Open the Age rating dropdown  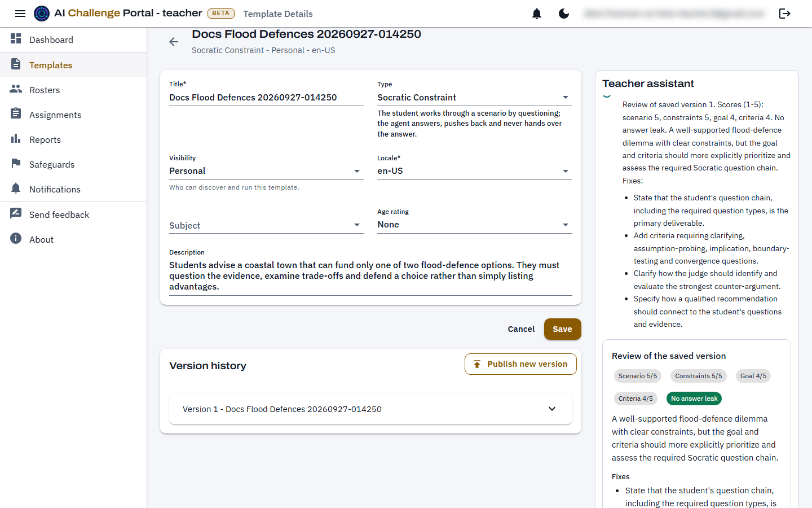click(475, 225)
